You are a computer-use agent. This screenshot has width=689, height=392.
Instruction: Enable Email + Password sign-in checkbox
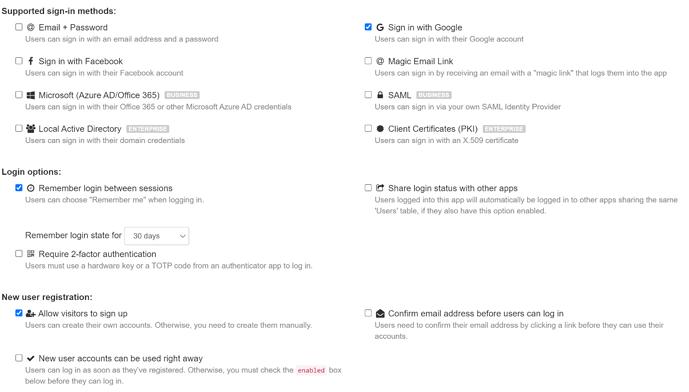18,27
